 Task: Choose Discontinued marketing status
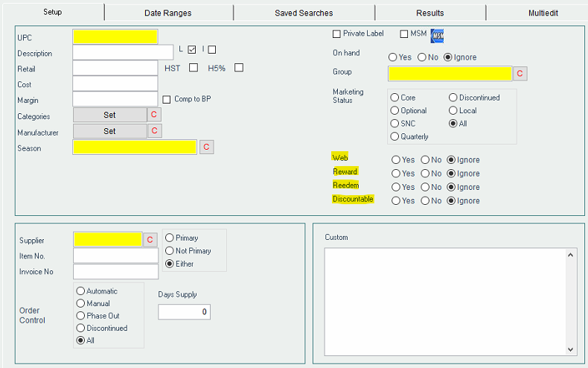click(453, 98)
